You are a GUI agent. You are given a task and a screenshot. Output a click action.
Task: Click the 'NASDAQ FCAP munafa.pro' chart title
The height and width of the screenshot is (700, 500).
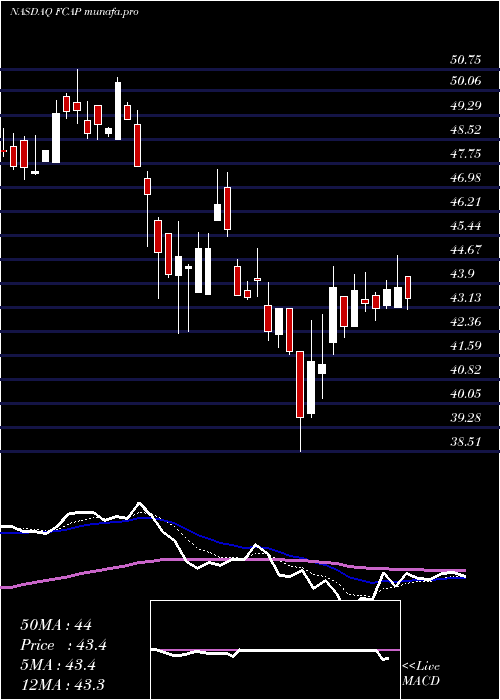click(74, 12)
